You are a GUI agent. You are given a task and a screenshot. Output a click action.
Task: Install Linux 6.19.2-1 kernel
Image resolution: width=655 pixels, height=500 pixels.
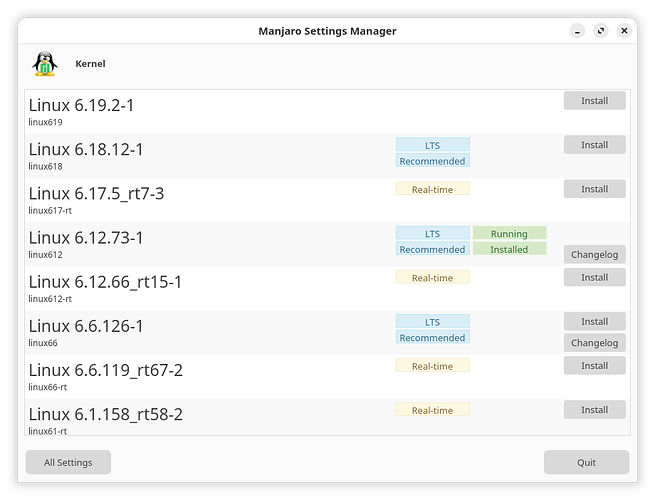click(x=594, y=101)
